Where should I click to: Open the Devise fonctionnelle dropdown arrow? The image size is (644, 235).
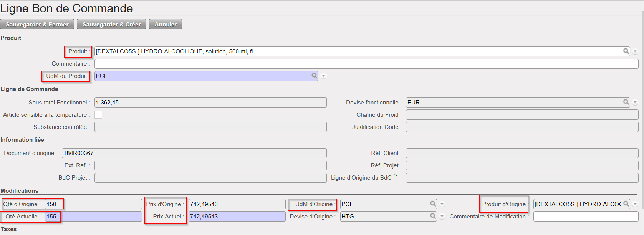point(635,103)
